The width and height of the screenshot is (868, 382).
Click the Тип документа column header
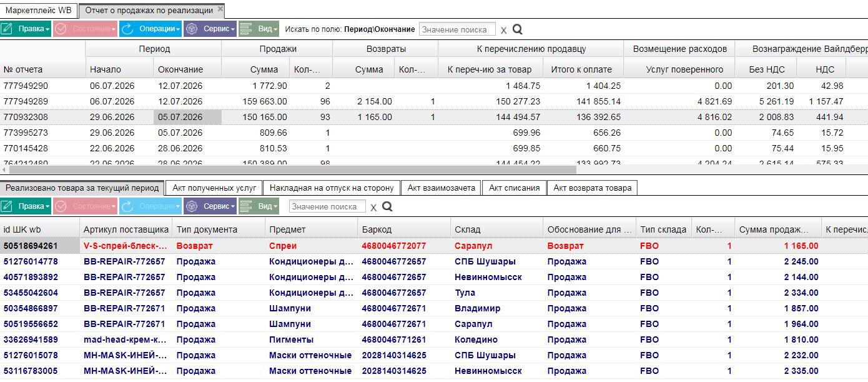219,229
